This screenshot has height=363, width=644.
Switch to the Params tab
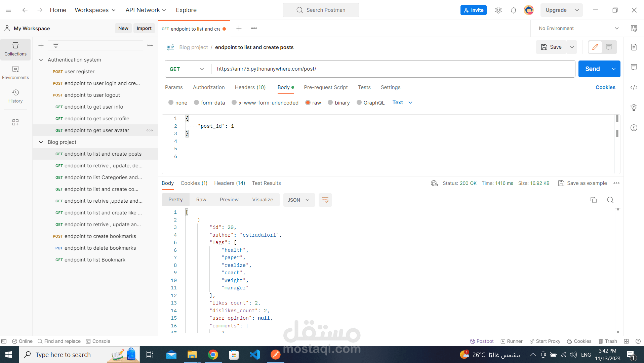(x=174, y=87)
